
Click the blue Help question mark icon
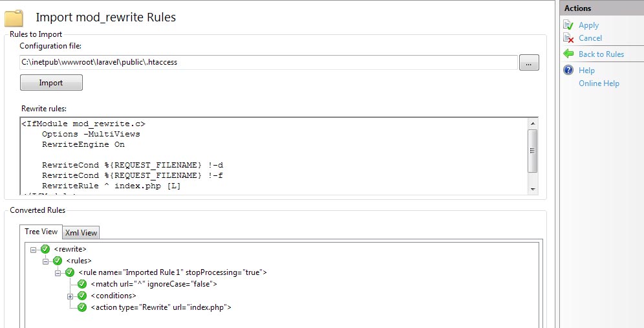[x=568, y=71]
